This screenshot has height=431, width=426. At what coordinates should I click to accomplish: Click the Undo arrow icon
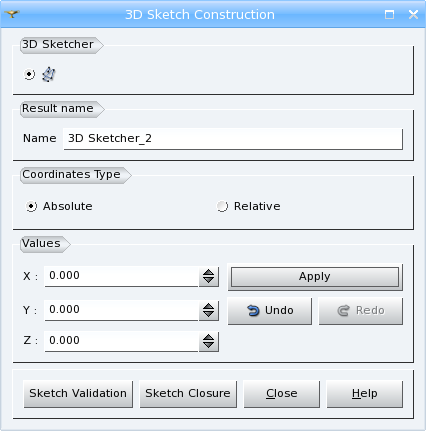(253, 311)
